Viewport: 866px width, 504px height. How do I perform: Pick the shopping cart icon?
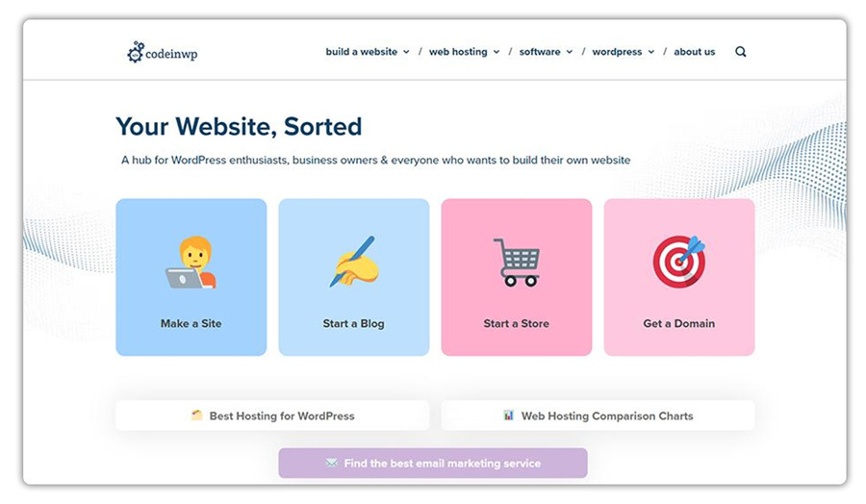[517, 263]
